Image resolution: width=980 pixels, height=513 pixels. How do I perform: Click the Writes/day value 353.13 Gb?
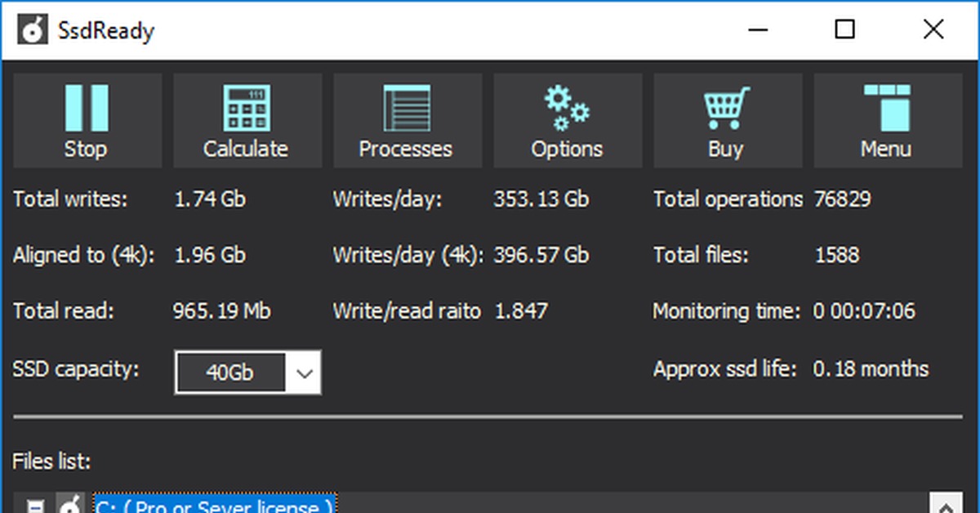[x=541, y=199]
